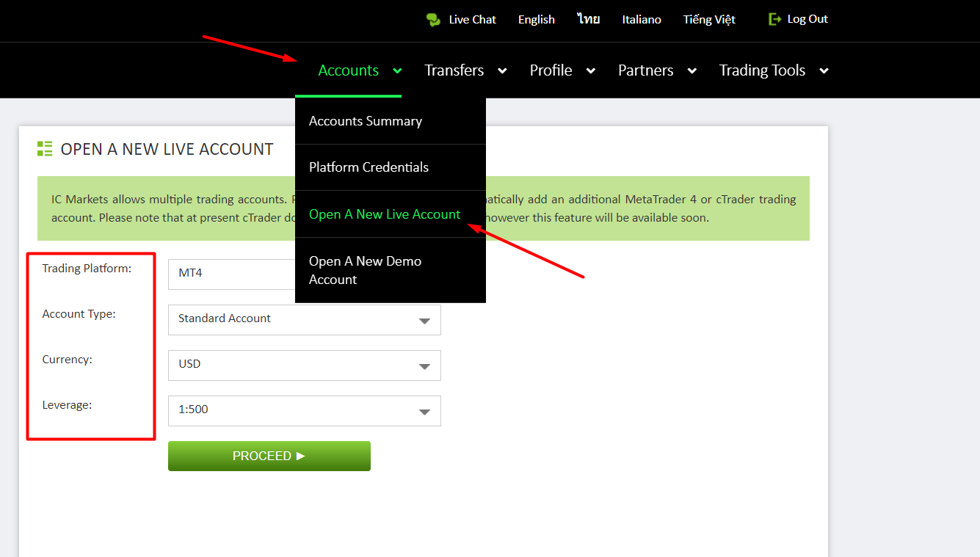Image resolution: width=980 pixels, height=557 pixels.
Task: Click the Log Out link text
Action: click(807, 19)
